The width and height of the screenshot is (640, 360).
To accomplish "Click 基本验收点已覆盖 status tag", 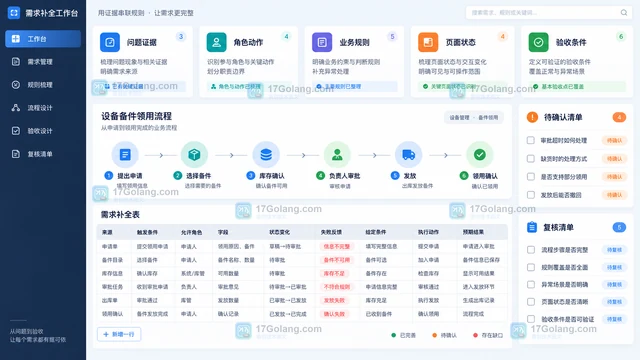I will coord(577,87).
